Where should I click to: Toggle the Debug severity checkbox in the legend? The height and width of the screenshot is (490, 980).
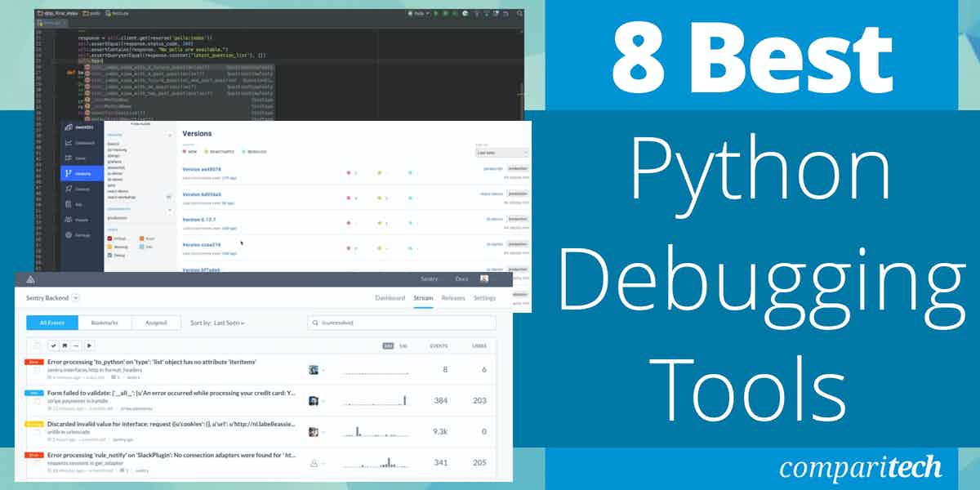(109, 255)
